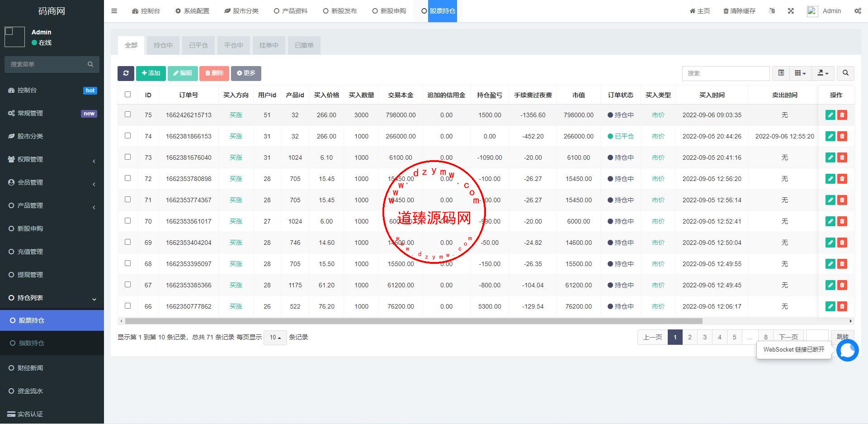Go to pagination page 3
Image resolution: width=868 pixels, height=424 pixels.
click(704, 337)
